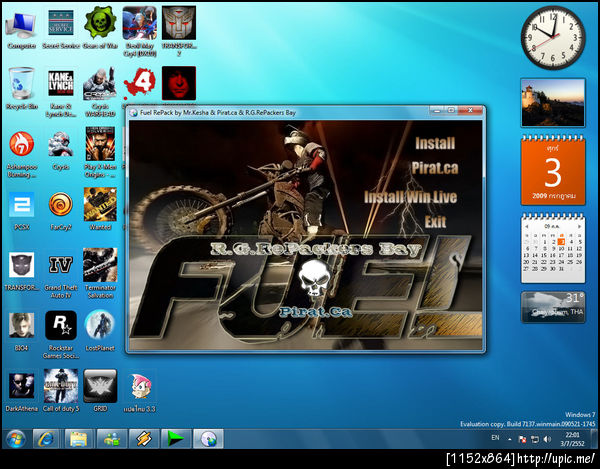
Task: Launch the Crysis nanosuit icon below Kane & Lynch
Action: click(61, 151)
